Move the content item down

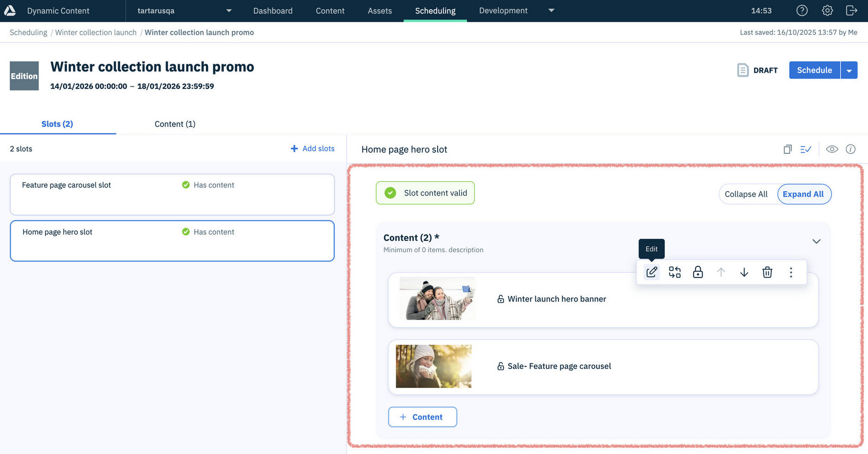tap(744, 272)
